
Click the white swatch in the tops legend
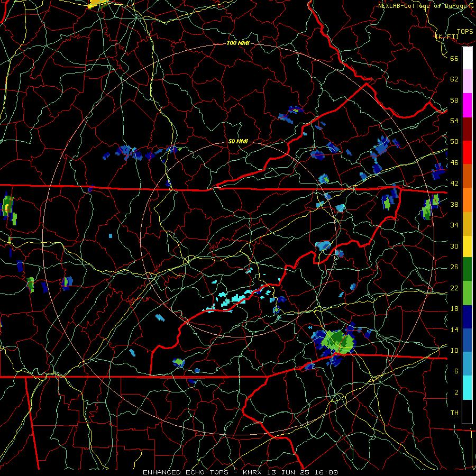[x=467, y=58]
